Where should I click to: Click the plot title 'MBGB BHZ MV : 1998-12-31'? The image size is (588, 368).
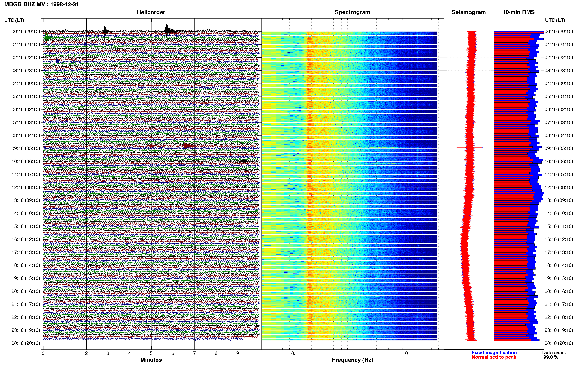tap(42, 4)
